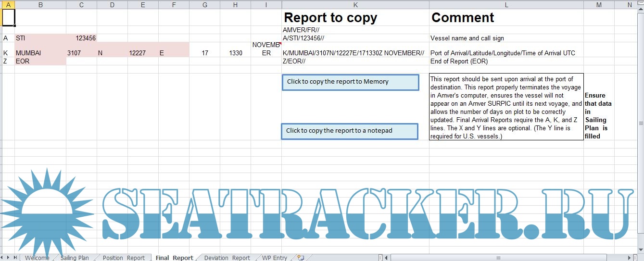Open the Welcome sheet tab

[37, 258]
